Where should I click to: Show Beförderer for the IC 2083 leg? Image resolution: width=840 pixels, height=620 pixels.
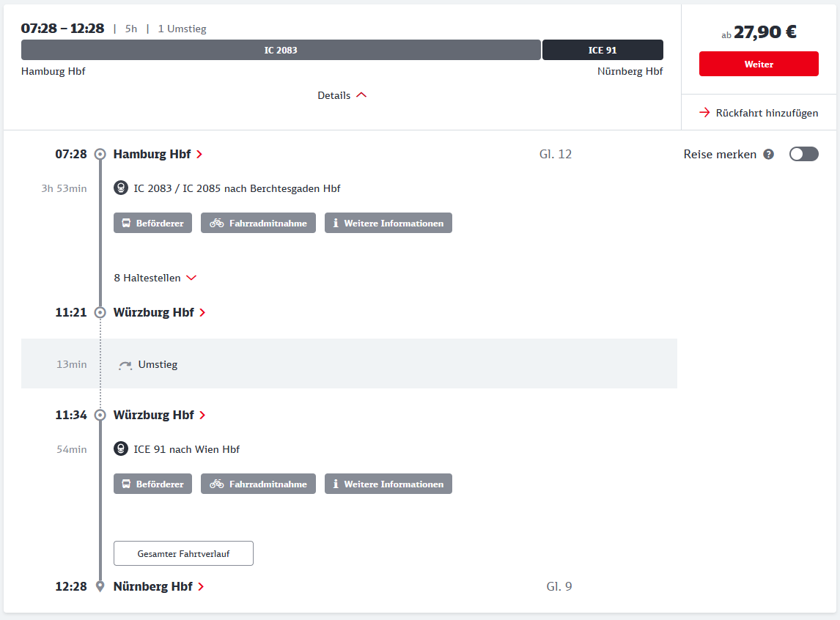[x=152, y=223]
